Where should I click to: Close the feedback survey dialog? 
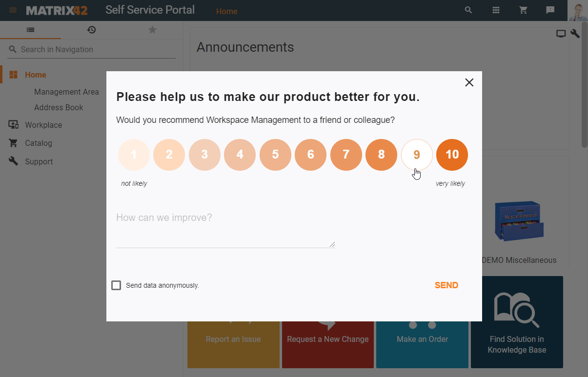469,82
